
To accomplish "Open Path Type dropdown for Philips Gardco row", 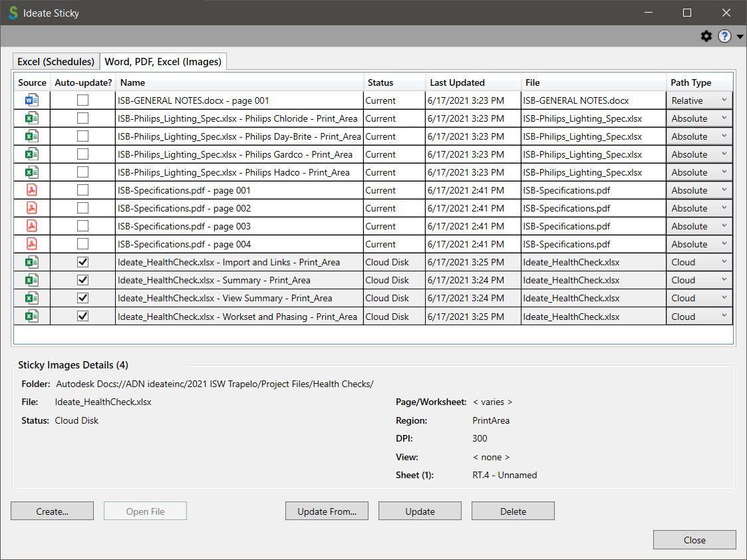I will 699,154.
